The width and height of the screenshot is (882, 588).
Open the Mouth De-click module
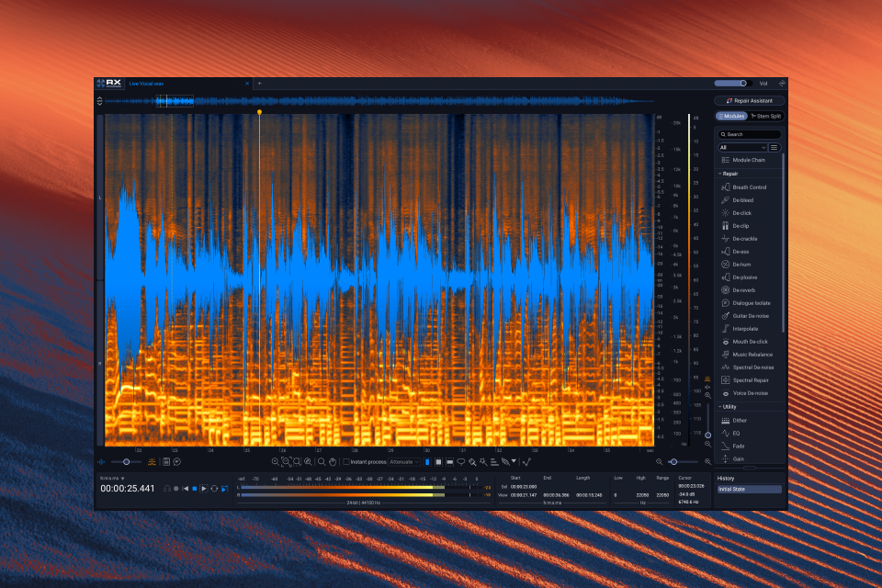(749, 342)
